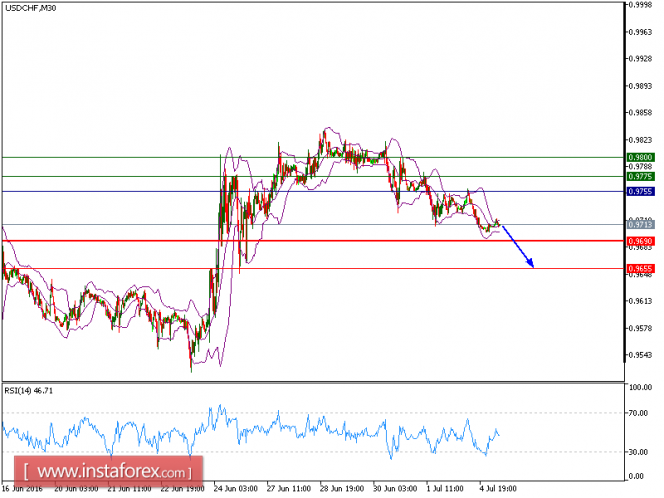
Task: Click the 0.9893 price axis value
Action: (x=640, y=86)
